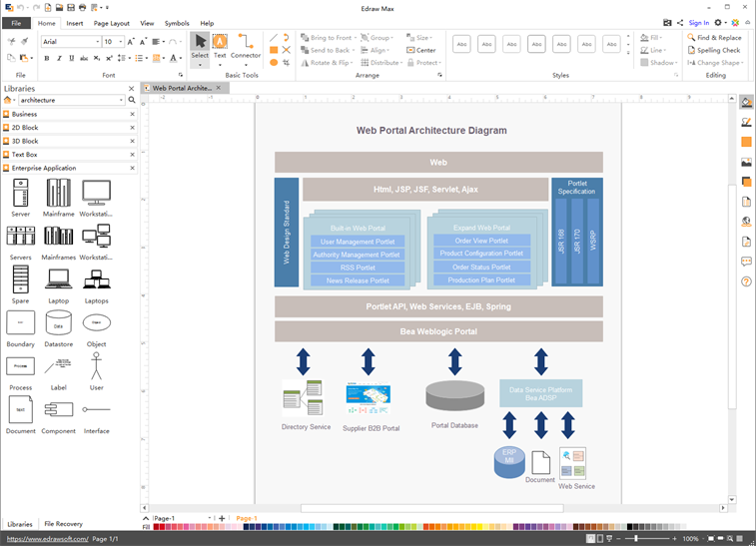This screenshot has width=756, height=546.
Task: Switch to the Insert tab
Action: (x=75, y=23)
